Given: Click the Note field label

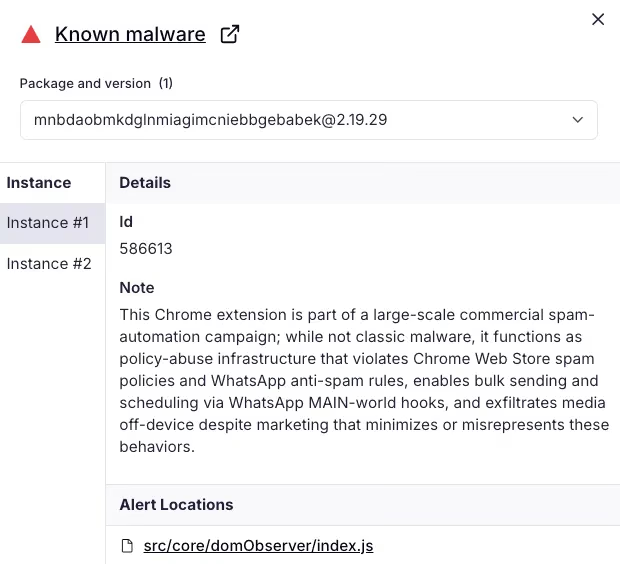Looking at the screenshot, I should point(137,288).
